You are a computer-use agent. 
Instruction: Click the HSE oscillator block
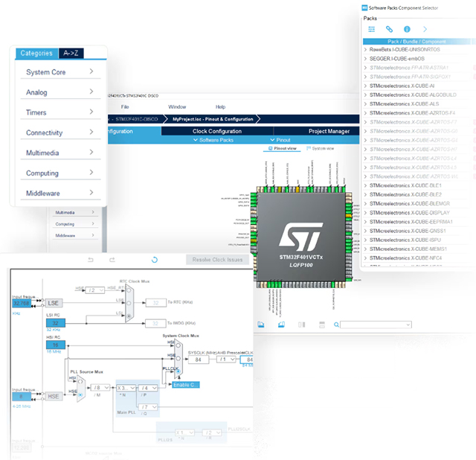point(54,396)
